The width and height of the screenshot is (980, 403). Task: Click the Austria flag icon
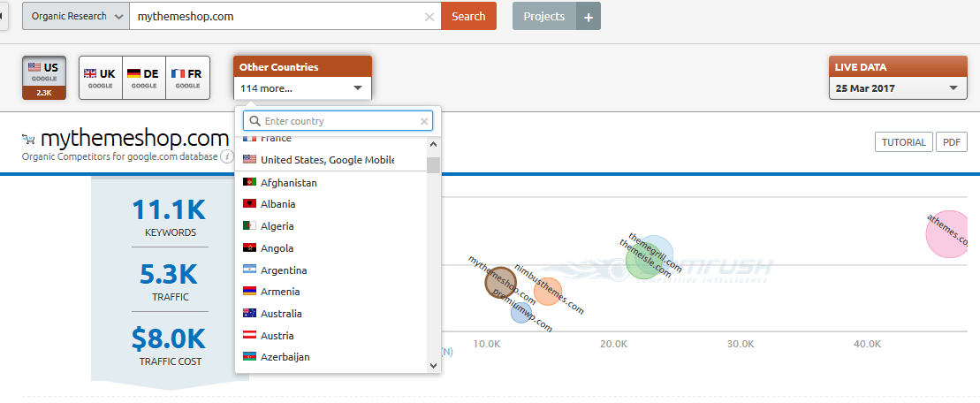(249, 336)
